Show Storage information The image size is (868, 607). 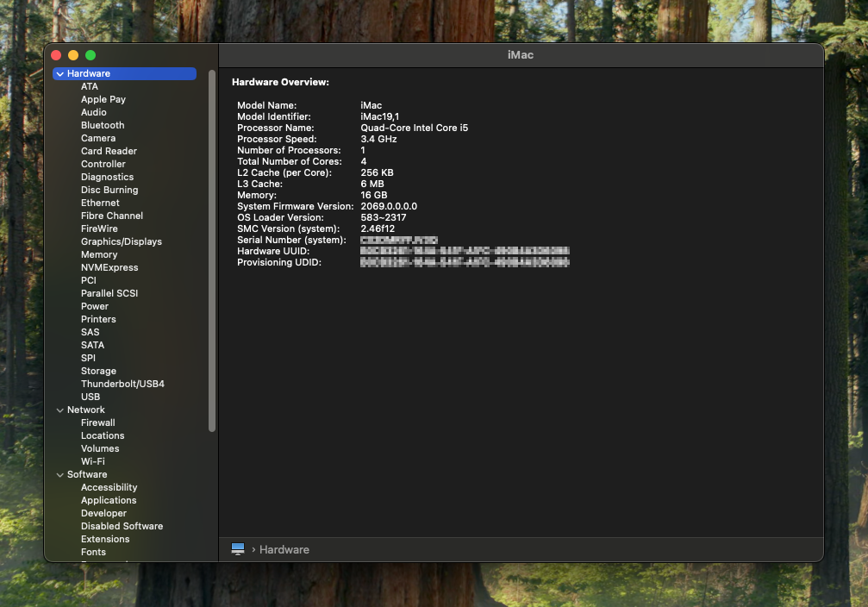(98, 371)
